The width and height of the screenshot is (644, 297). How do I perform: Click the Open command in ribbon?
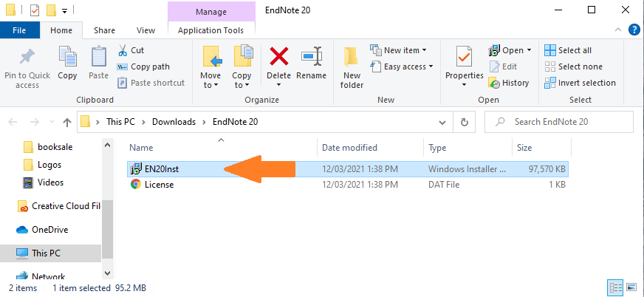[506, 50]
